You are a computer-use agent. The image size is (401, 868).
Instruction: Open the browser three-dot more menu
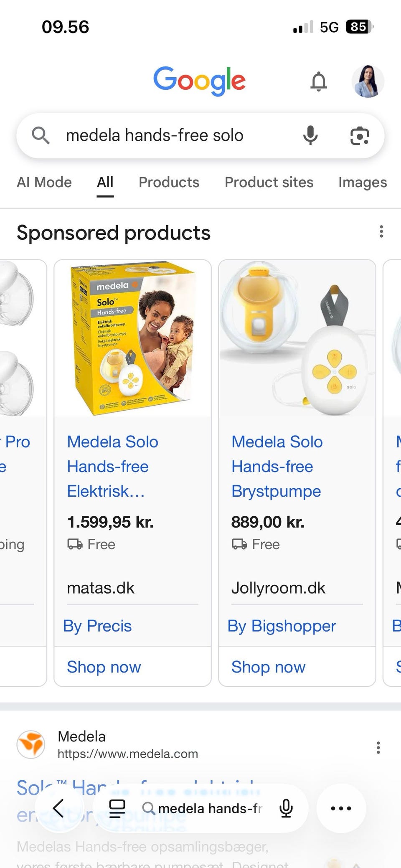click(x=341, y=808)
